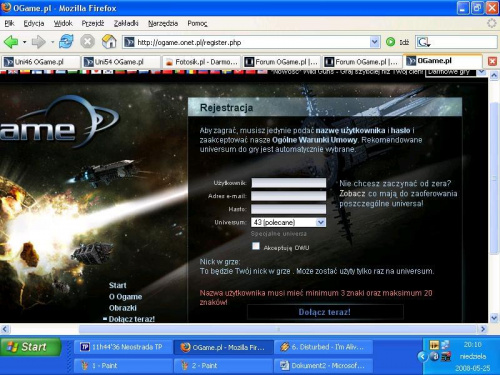Image resolution: width=500 pixels, height=375 pixels.
Task: Reload the page with the refresh icon
Action: (66, 42)
